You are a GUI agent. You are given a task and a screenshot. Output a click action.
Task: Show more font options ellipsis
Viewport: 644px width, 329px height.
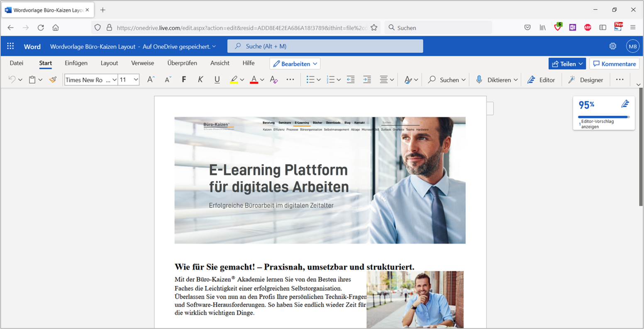(290, 80)
